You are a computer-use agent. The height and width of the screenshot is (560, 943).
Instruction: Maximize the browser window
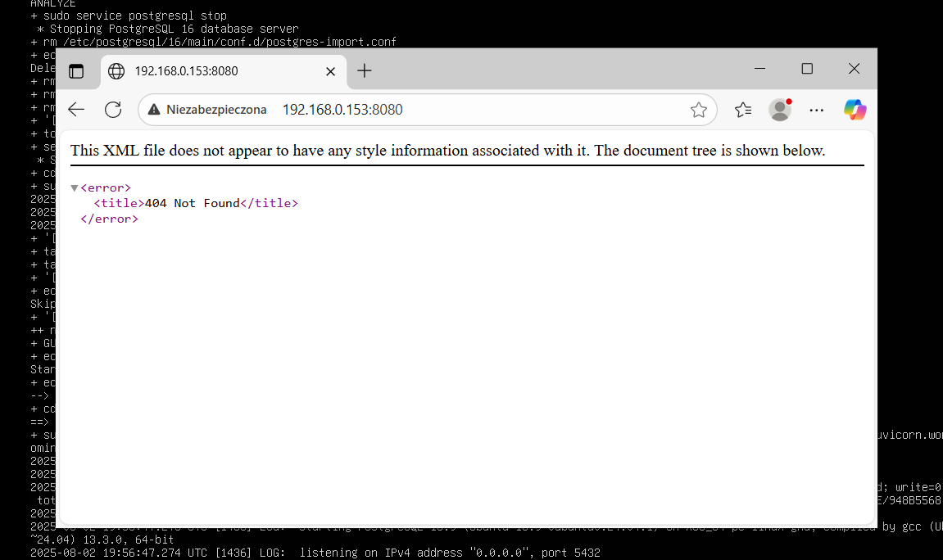pyautogui.click(x=807, y=69)
